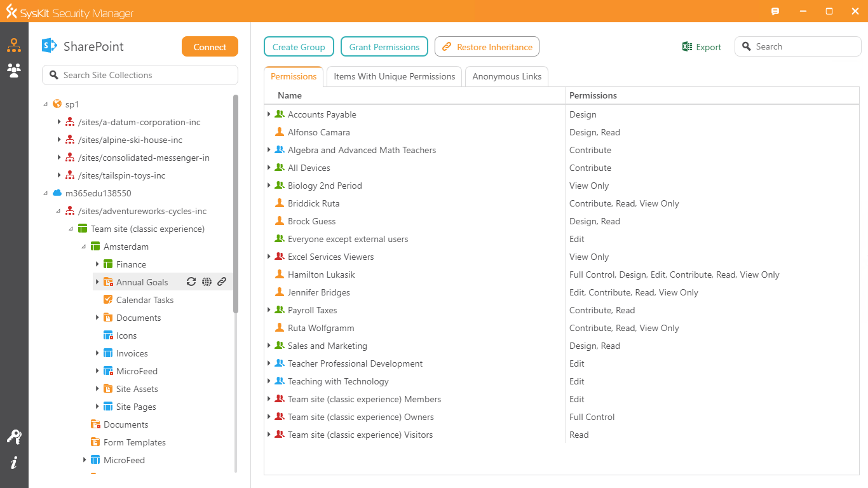The image size is (868, 488).
Task: Export the permissions list
Action: click(702, 47)
